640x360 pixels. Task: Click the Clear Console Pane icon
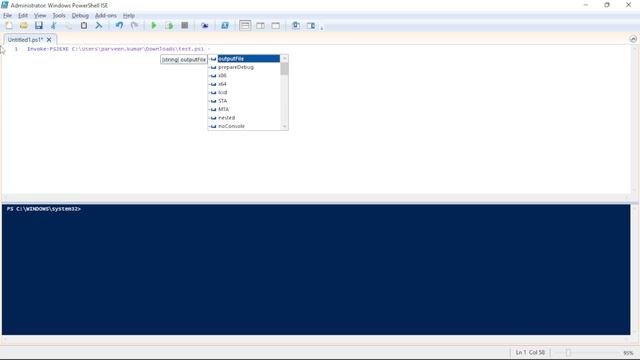click(x=99, y=26)
